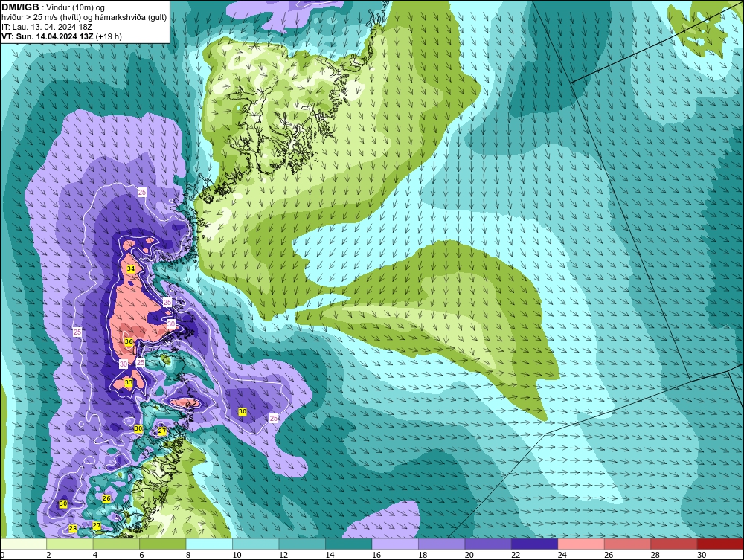Click the yellow 30 label left of the 26 label
The height and width of the screenshot is (560, 744).
click(63, 503)
